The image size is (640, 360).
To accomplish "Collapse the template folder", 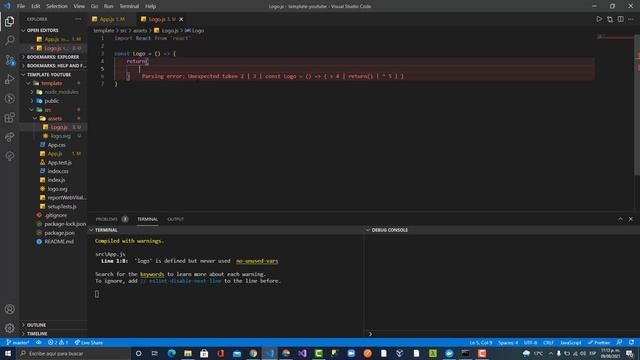I will [52, 83].
